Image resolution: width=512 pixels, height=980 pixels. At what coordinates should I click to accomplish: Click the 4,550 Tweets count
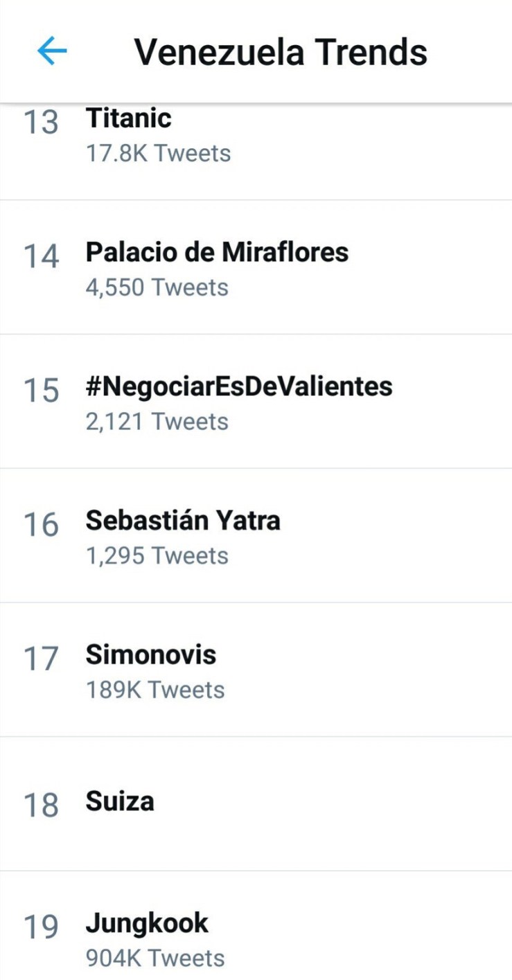click(157, 287)
